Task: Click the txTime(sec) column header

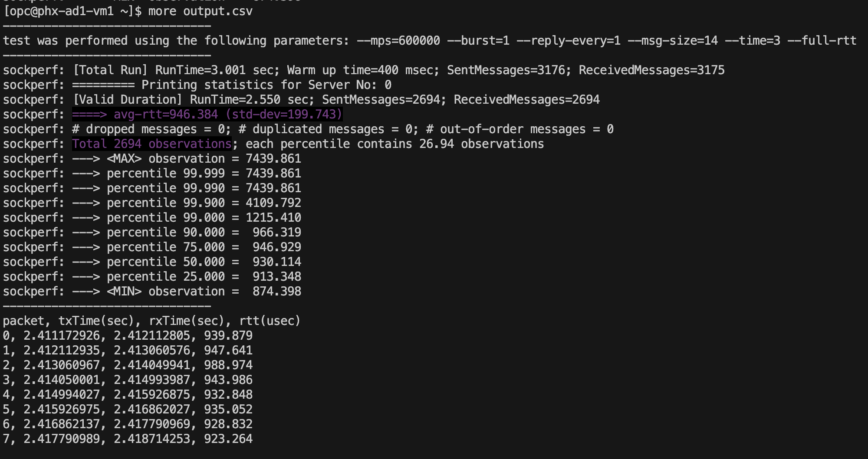Action: point(96,321)
